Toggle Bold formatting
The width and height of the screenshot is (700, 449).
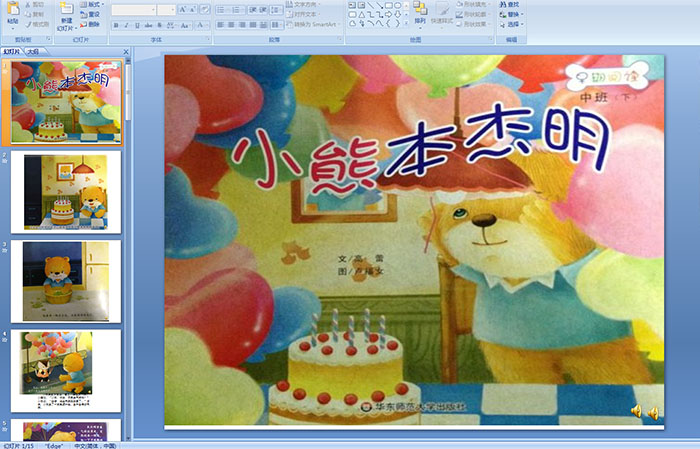[x=116, y=25]
